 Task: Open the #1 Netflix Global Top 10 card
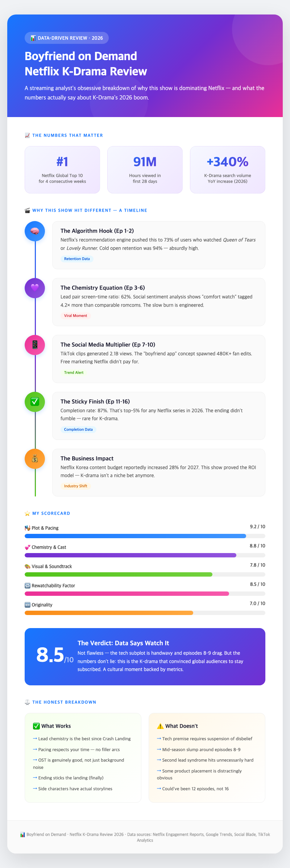pyautogui.click(x=62, y=170)
